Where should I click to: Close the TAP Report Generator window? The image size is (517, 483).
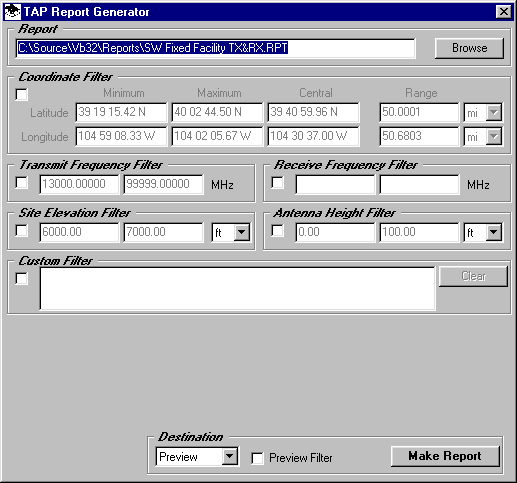click(x=503, y=12)
